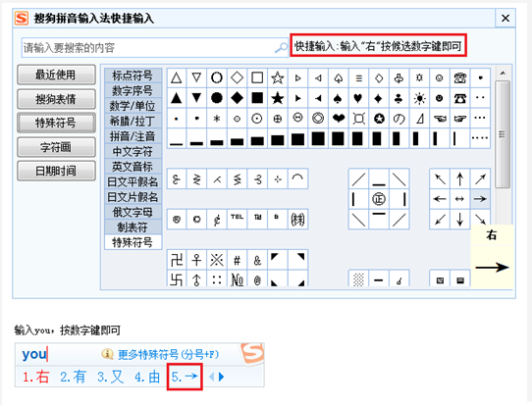Open the 制表符 category
Image resolution: width=532 pixels, height=405 pixels.
tap(133, 228)
